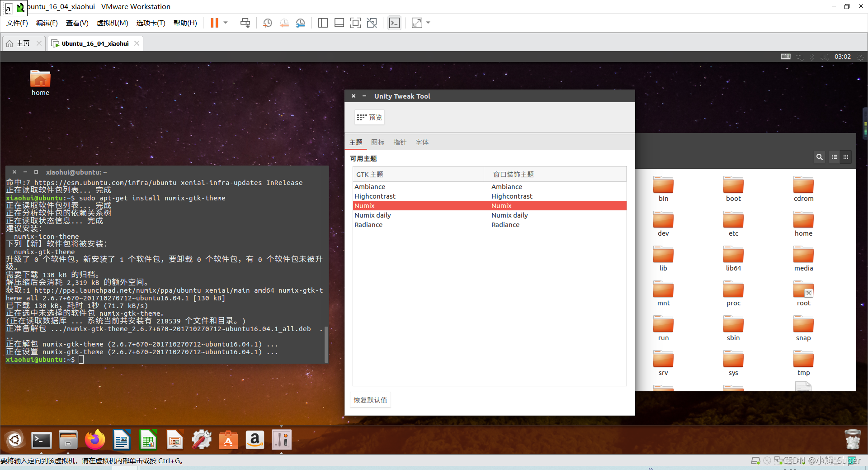Select the media folder

pyautogui.click(x=803, y=258)
